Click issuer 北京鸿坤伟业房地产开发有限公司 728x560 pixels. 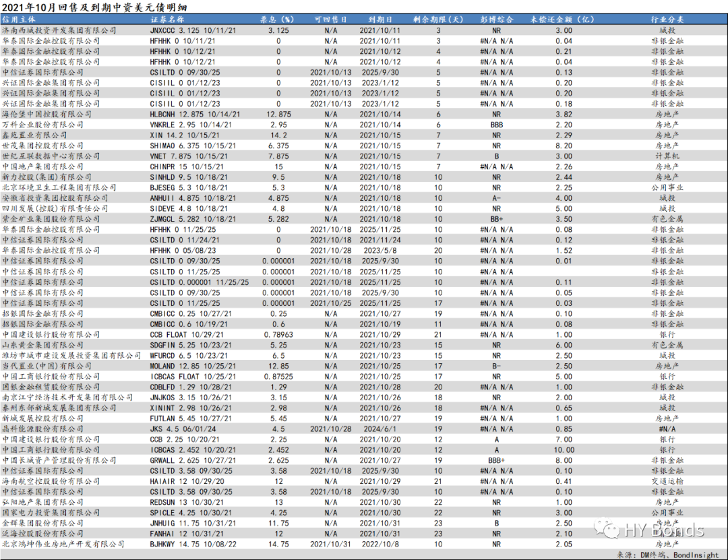[x=63, y=545]
